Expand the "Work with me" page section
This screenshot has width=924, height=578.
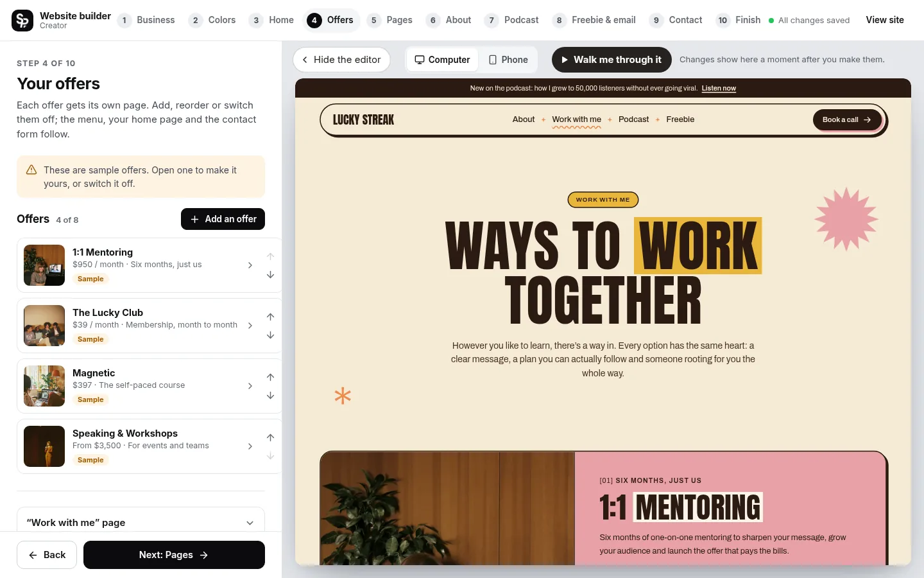click(141, 522)
